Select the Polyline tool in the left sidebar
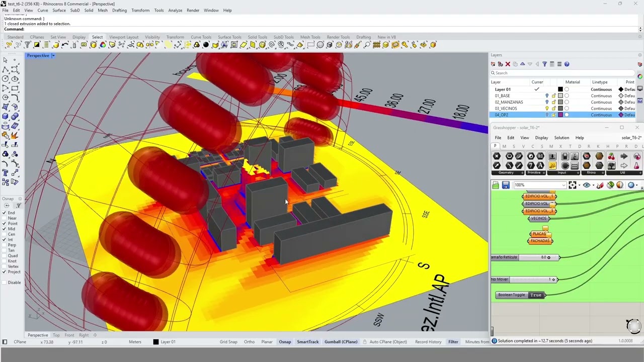This screenshot has height=362, width=644. [5, 69]
